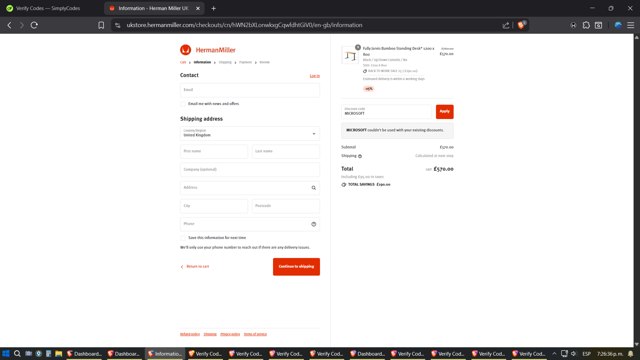Click the Apply discount button

click(x=444, y=111)
